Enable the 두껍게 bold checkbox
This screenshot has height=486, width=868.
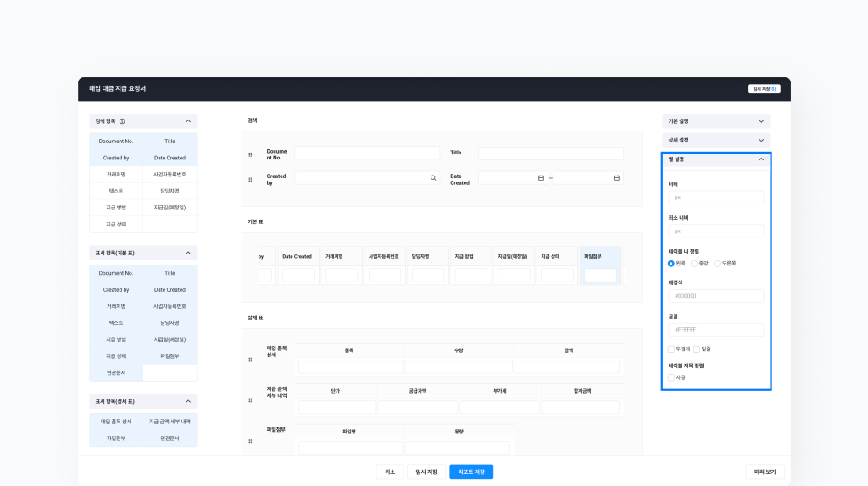[x=671, y=349]
